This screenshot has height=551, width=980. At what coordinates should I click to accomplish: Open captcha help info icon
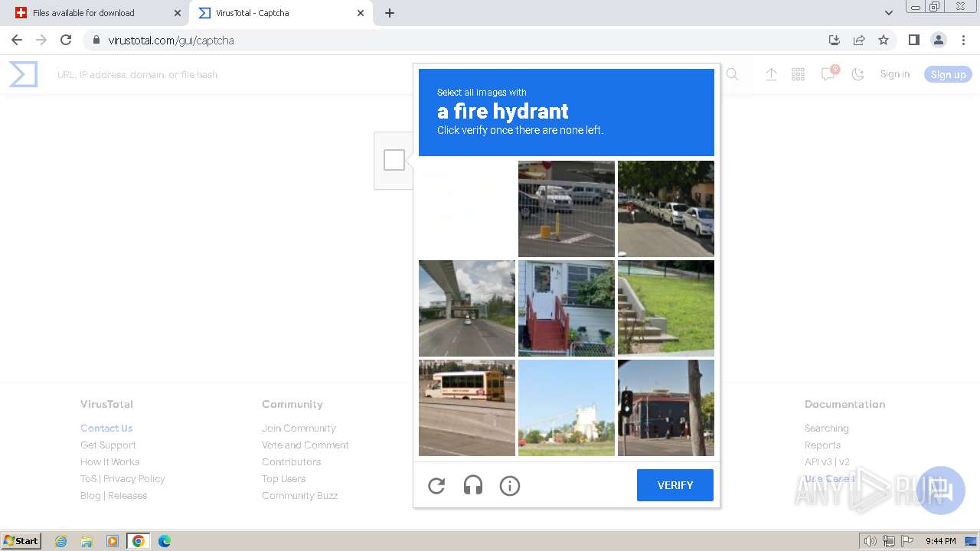510,485
